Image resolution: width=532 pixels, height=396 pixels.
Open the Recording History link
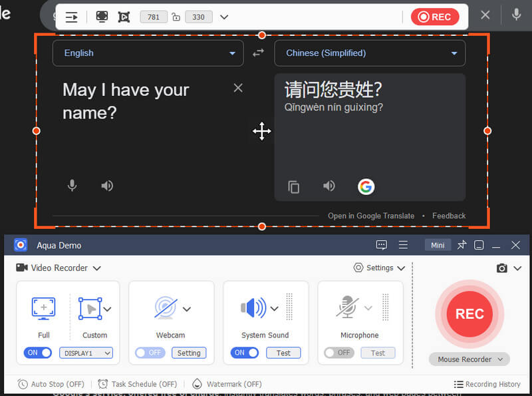487,384
